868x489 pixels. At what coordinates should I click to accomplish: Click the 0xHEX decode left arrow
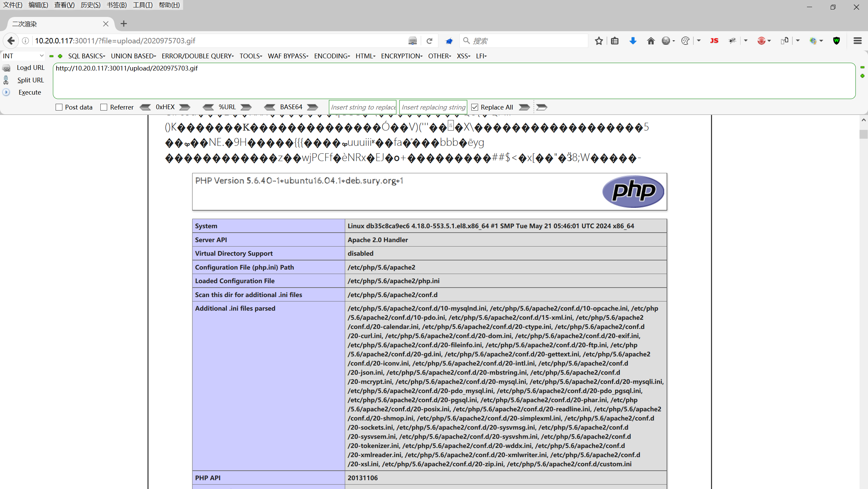click(x=145, y=107)
